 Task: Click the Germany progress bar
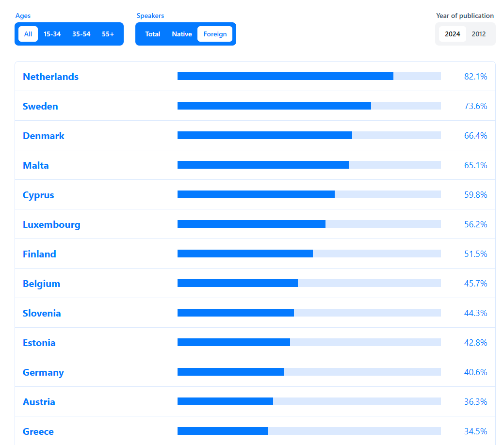(309, 372)
